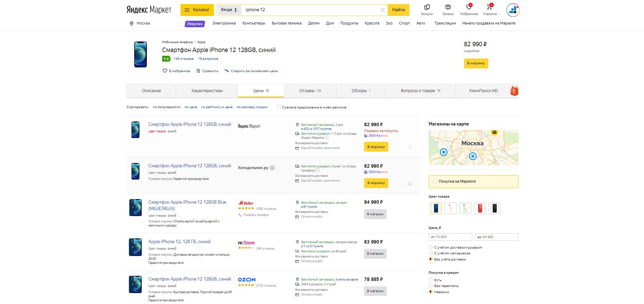Click info icon next to Яндекс.Маркета склад

click(327, 138)
